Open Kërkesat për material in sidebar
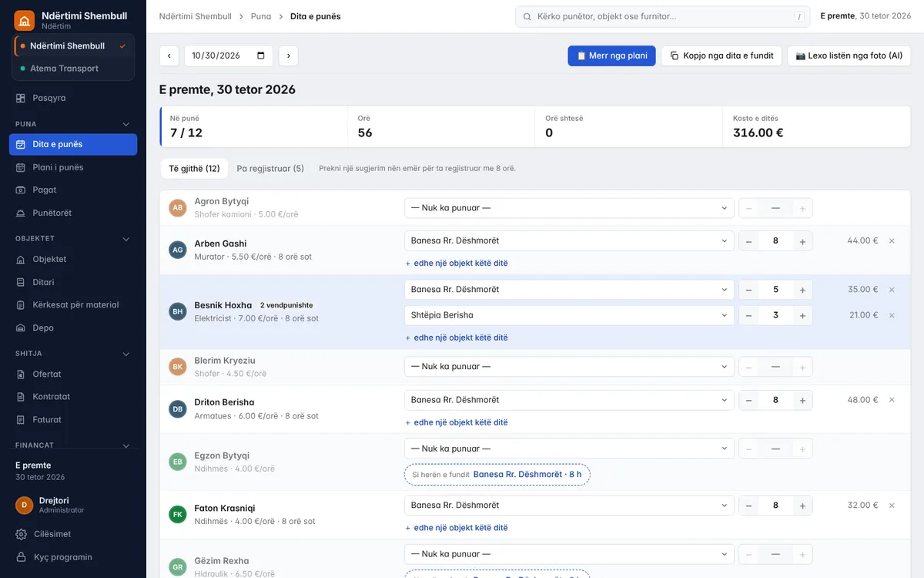Image resolution: width=924 pixels, height=578 pixels. [x=73, y=305]
